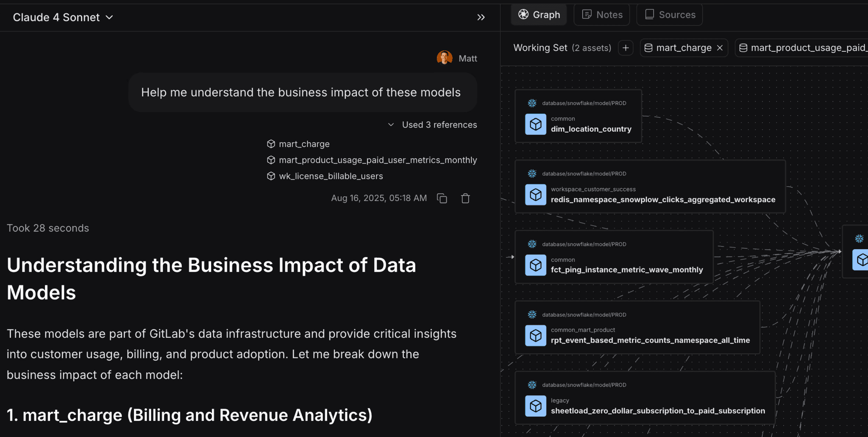Screen dimensions: 868x437
Task: Collapse the Used 3 references section
Action: pos(391,125)
